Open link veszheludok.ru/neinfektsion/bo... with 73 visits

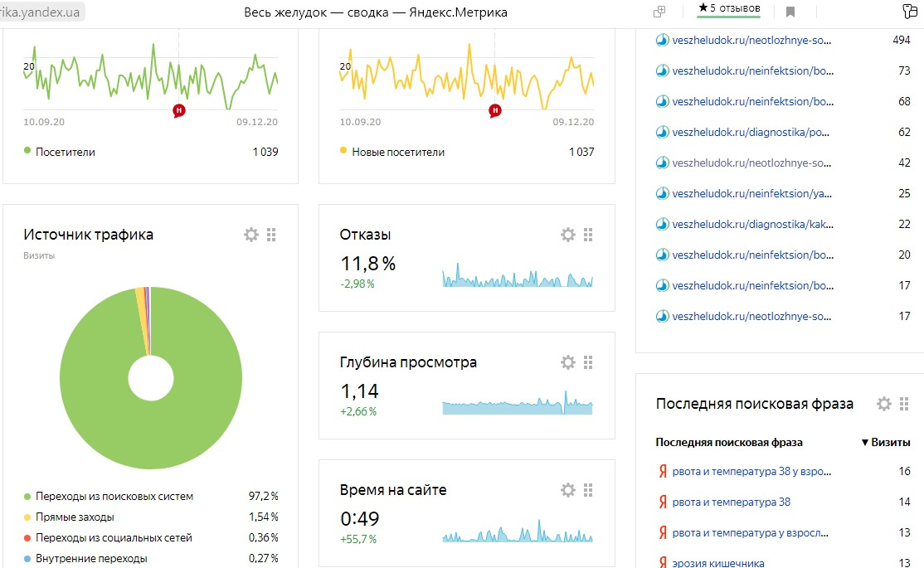click(x=752, y=70)
